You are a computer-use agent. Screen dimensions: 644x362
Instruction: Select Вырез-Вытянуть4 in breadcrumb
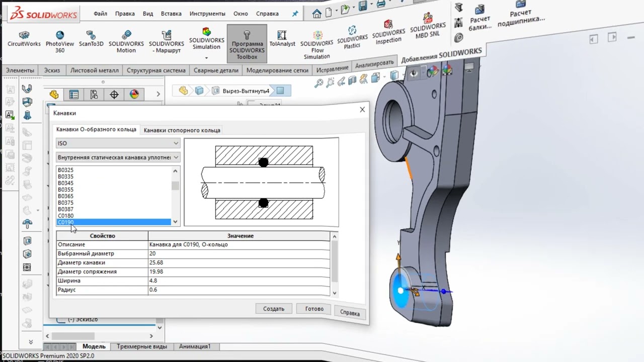247,91
